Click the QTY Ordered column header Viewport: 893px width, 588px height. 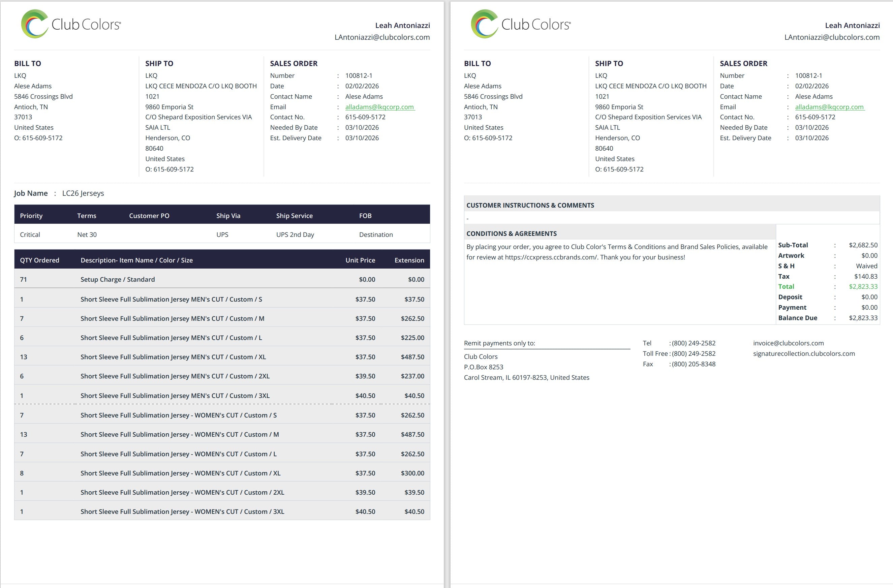coord(39,260)
